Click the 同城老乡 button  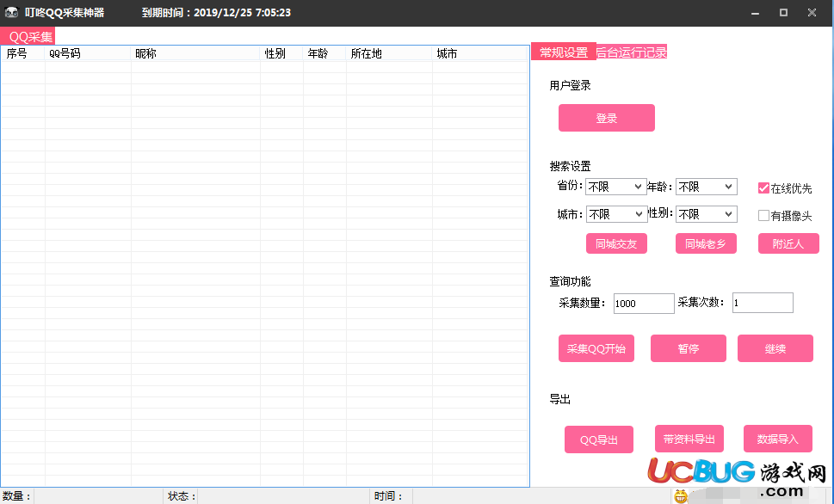pos(706,243)
